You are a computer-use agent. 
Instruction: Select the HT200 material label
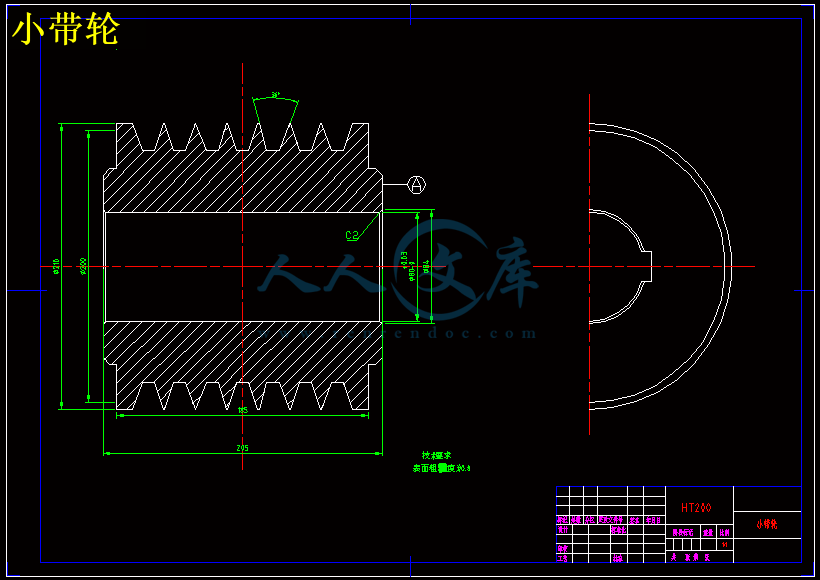[696, 508]
